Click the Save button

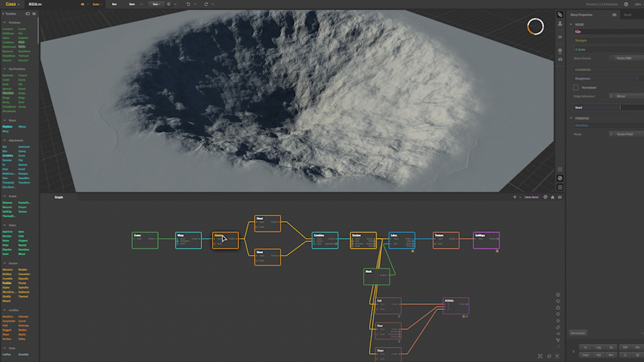[x=155, y=4]
